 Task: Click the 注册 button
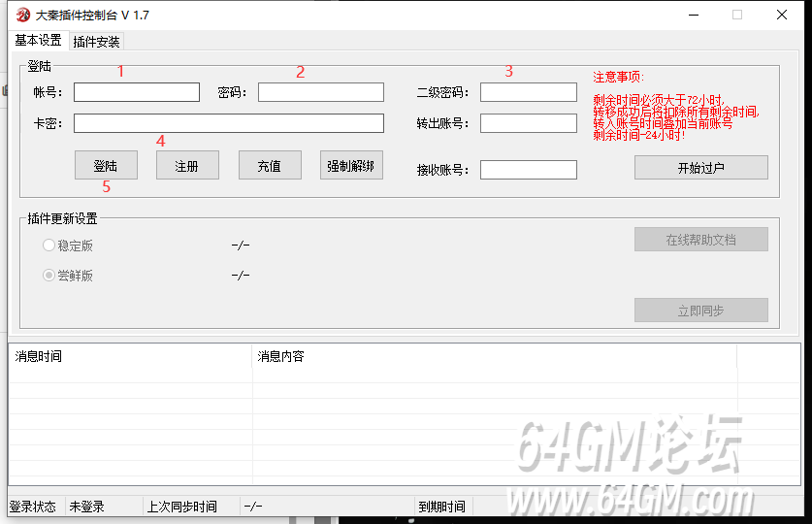point(187,166)
